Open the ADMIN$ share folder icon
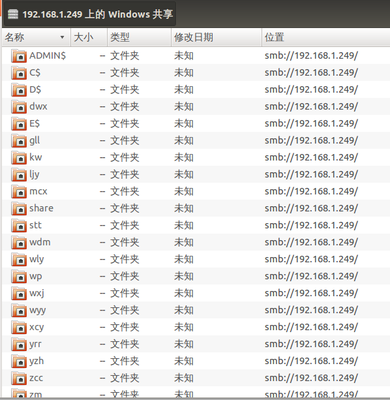This screenshot has width=390, height=400. (19, 56)
